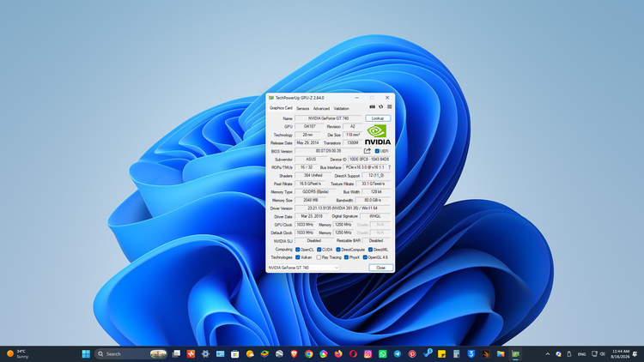Click the Bus Width value 128 bit

pos(376,192)
